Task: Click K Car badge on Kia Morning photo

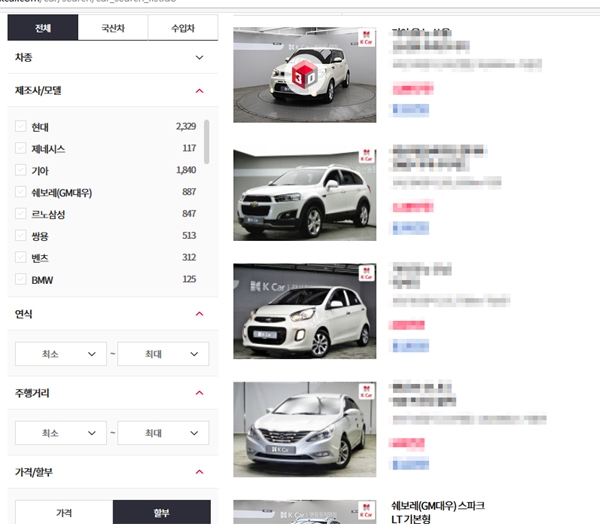Action: pyautogui.click(x=366, y=273)
